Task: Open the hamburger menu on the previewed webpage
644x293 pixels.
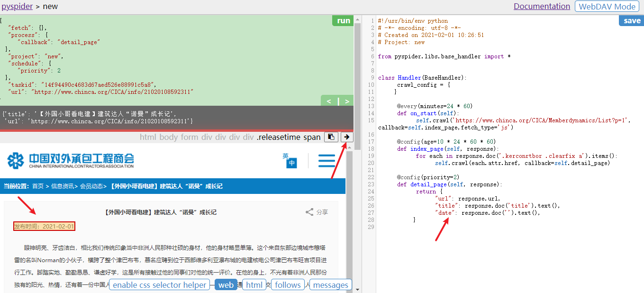Action: (327, 161)
